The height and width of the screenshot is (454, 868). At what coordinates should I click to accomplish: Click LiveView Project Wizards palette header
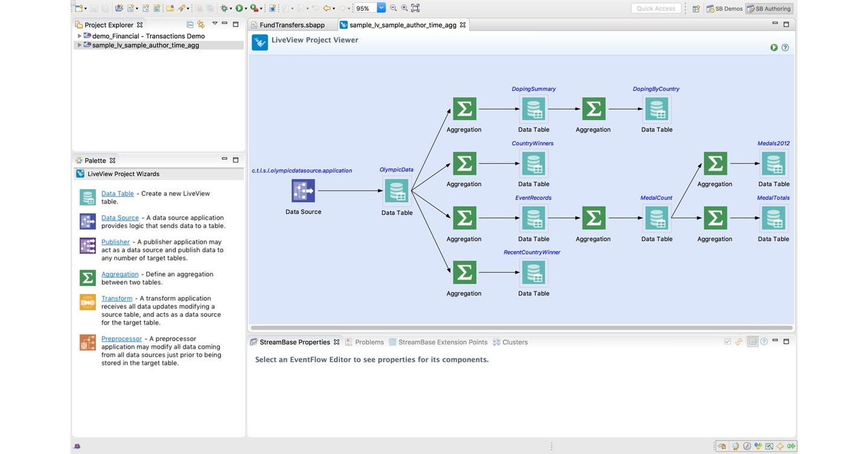coord(159,174)
